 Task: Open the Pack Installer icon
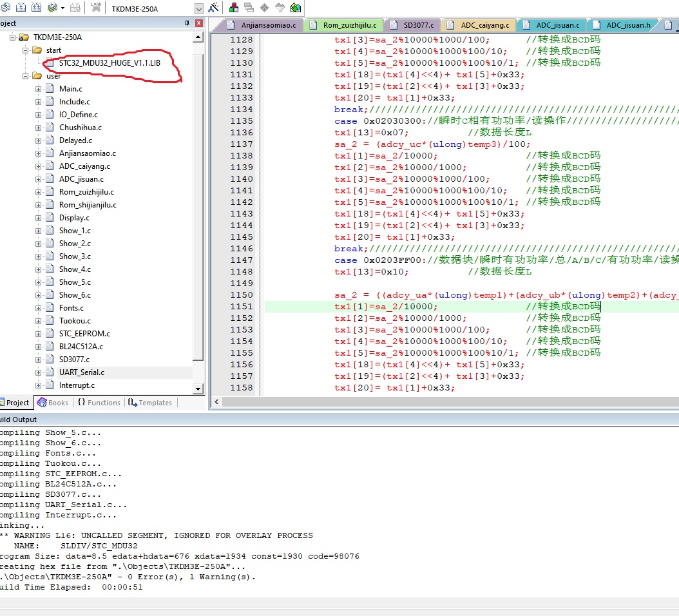point(296,7)
